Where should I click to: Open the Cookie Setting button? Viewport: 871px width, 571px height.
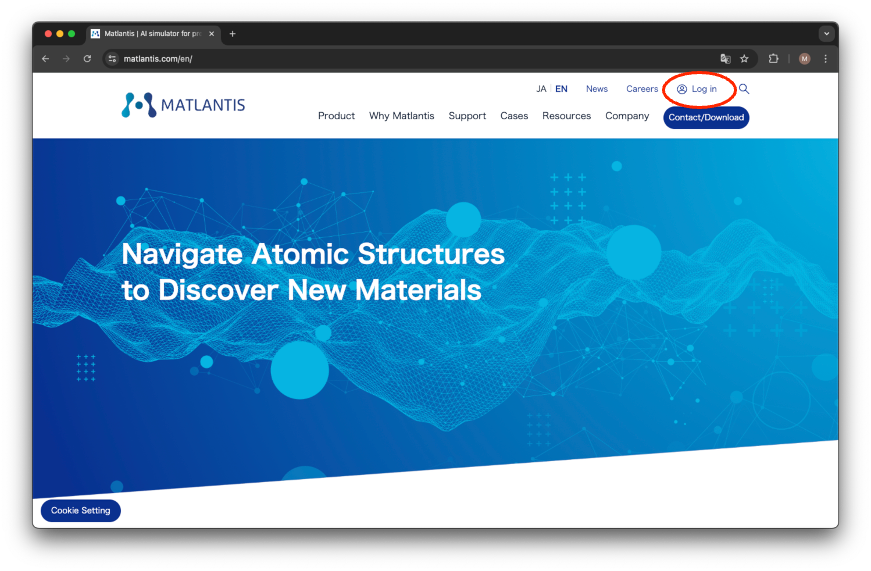point(81,511)
